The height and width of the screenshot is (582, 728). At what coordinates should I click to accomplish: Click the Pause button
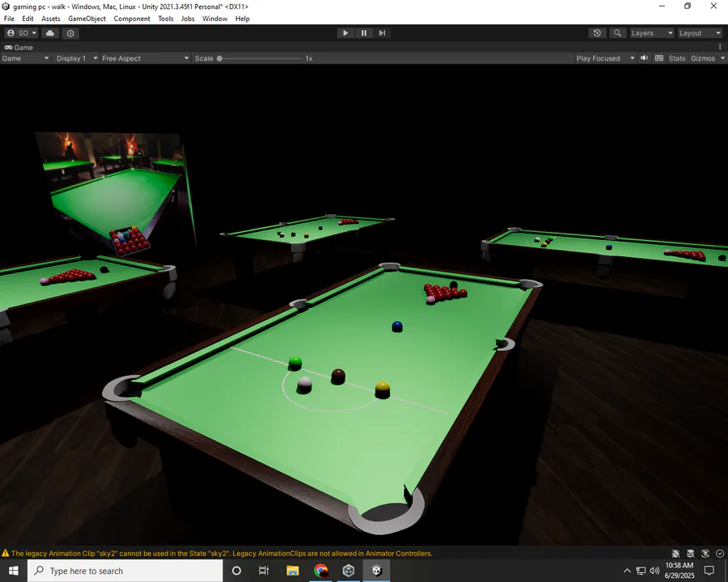click(364, 33)
